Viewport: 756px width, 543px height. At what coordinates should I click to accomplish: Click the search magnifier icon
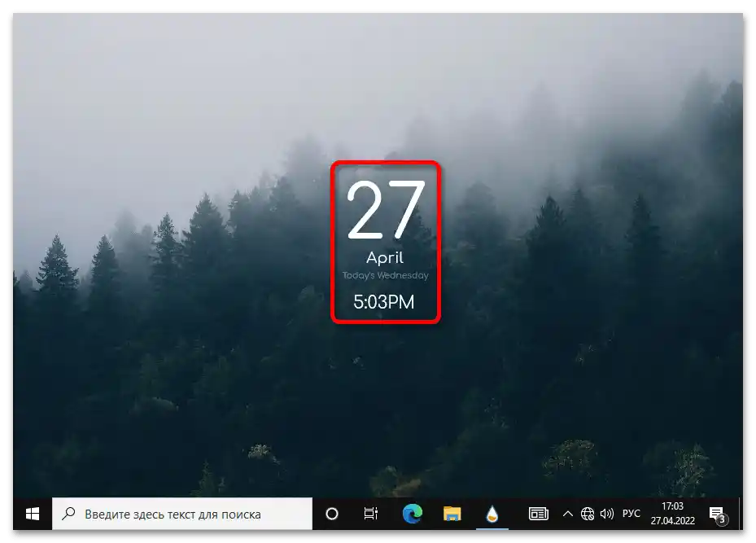coord(70,514)
